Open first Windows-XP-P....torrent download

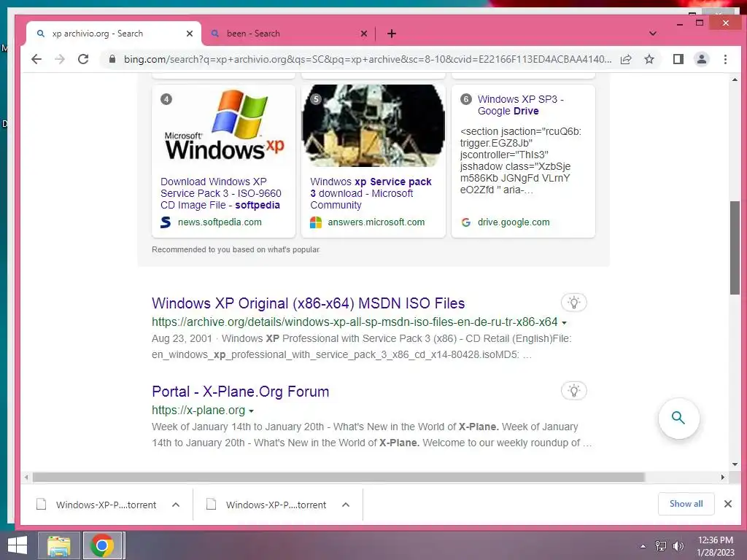click(97, 505)
